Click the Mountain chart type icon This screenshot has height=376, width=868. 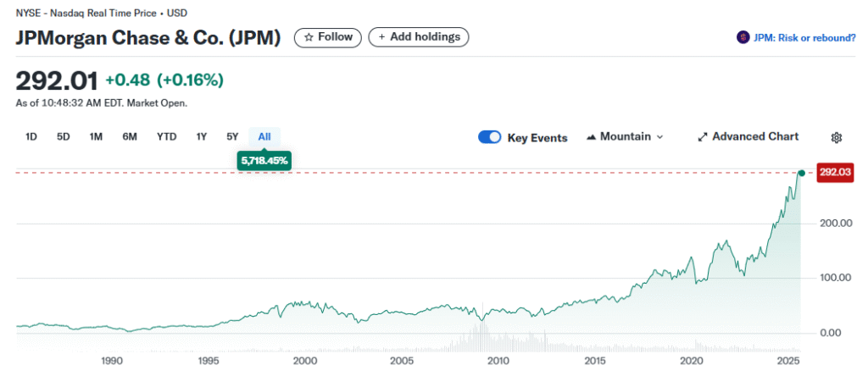tap(591, 136)
